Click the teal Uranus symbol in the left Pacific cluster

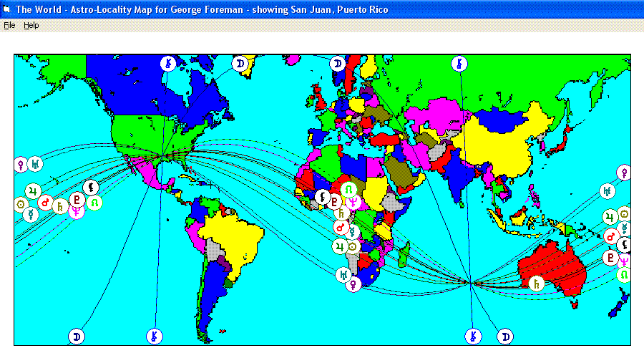[x=35, y=164]
